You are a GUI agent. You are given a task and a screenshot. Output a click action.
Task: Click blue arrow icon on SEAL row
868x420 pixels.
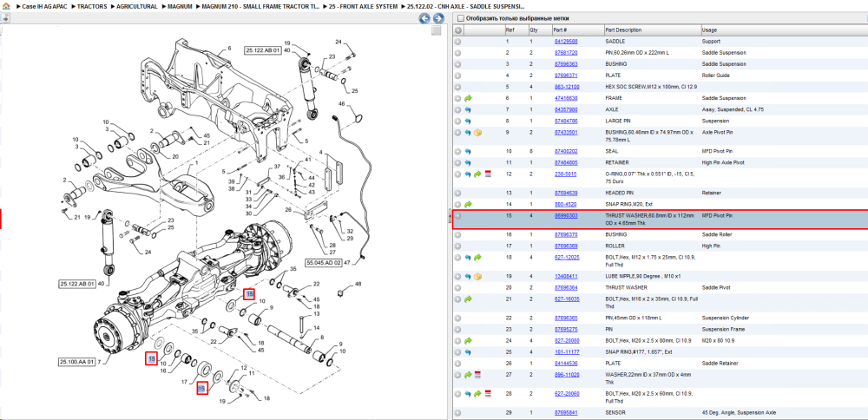click(468, 151)
